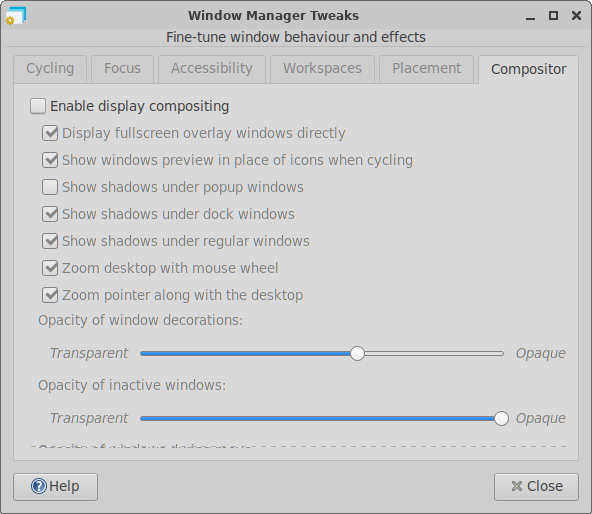Click the inactive windows opacity slider handle
The height and width of the screenshot is (514, 592).
click(501, 418)
